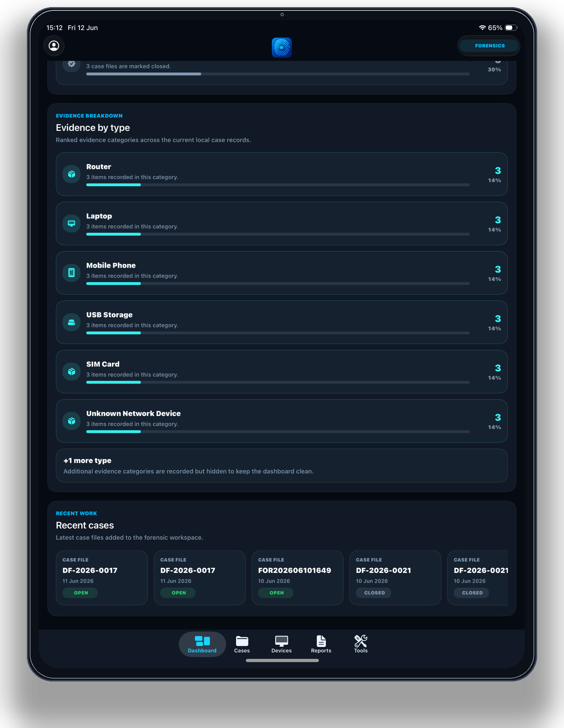564x728 pixels.
Task: Tap the battery indicator icon
Action: pos(511,28)
